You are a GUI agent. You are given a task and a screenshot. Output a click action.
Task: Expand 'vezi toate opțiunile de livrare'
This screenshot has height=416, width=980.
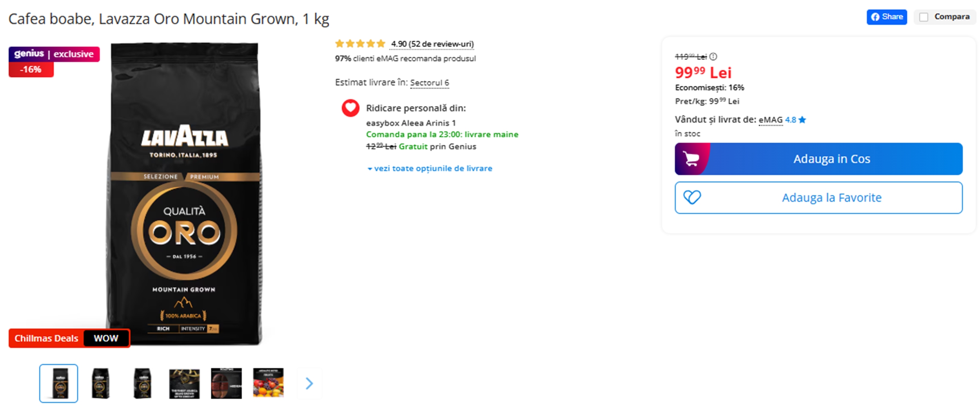pos(430,168)
